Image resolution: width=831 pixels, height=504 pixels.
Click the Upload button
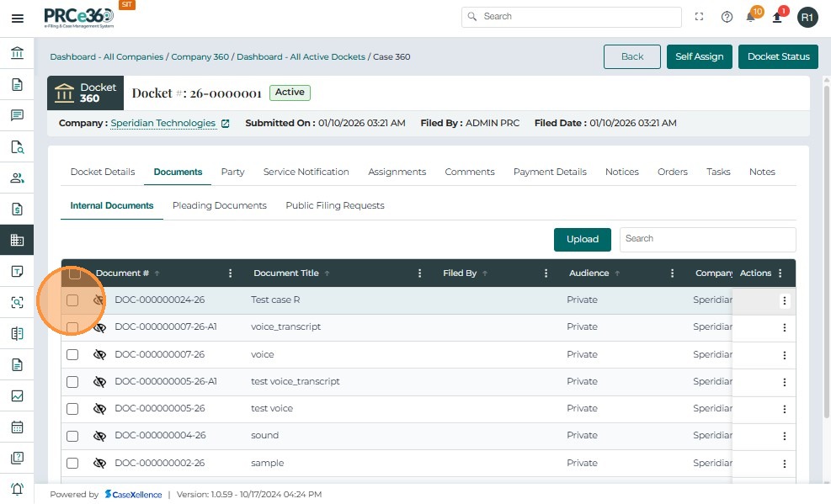click(582, 239)
